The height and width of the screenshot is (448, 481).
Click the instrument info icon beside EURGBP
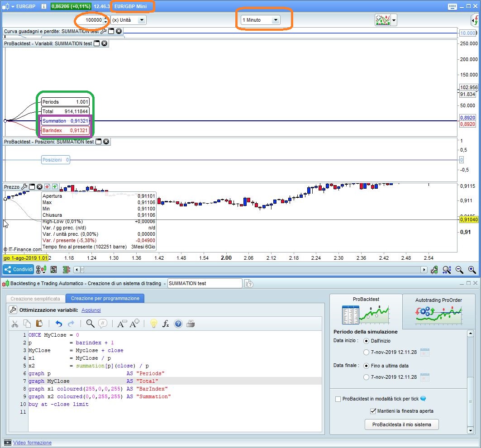(x=44, y=6)
